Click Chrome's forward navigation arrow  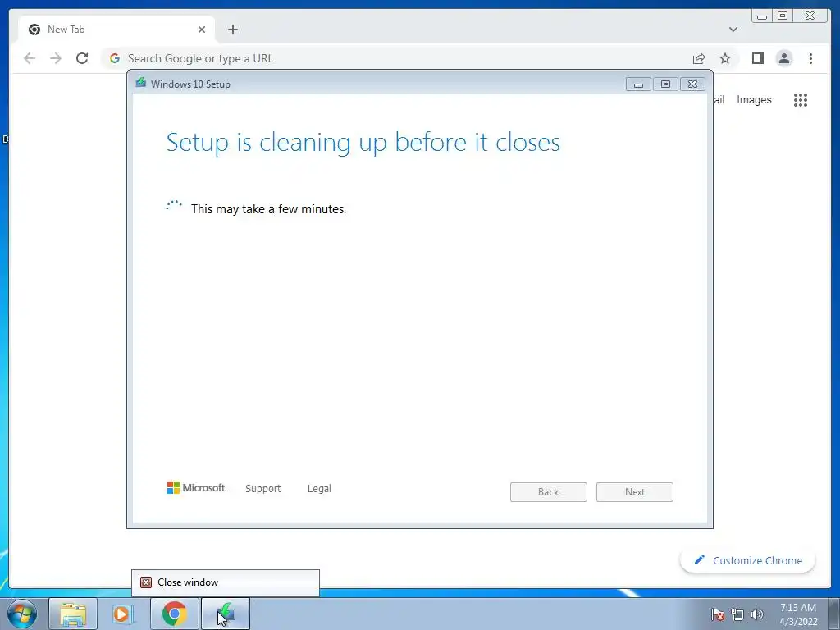[56, 58]
